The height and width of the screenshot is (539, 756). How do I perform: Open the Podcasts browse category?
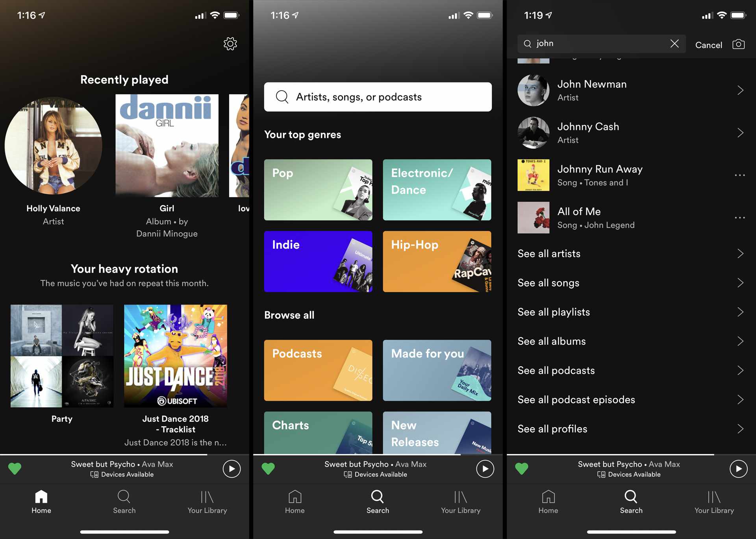click(318, 370)
